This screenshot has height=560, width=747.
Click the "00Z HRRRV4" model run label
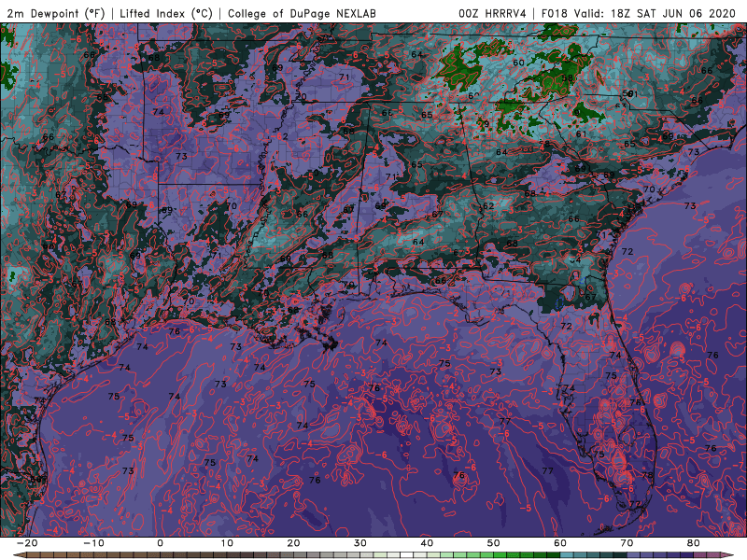(x=493, y=14)
